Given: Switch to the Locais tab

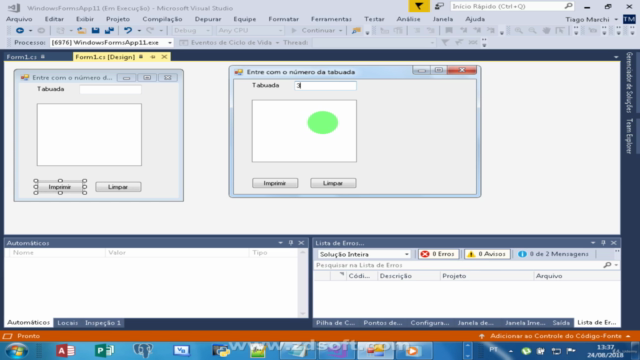Looking at the screenshot, I should click(67, 323).
